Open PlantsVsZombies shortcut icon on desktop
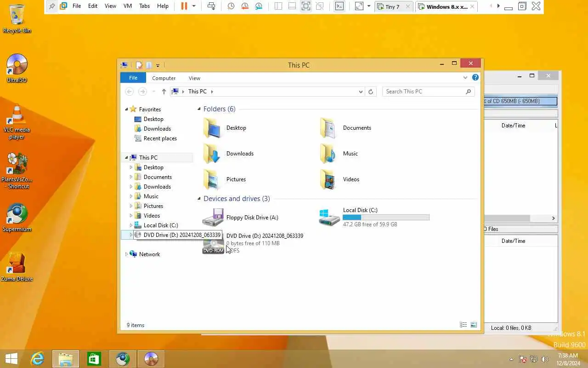Image resolution: width=588 pixels, height=368 pixels. pos(17,171)
